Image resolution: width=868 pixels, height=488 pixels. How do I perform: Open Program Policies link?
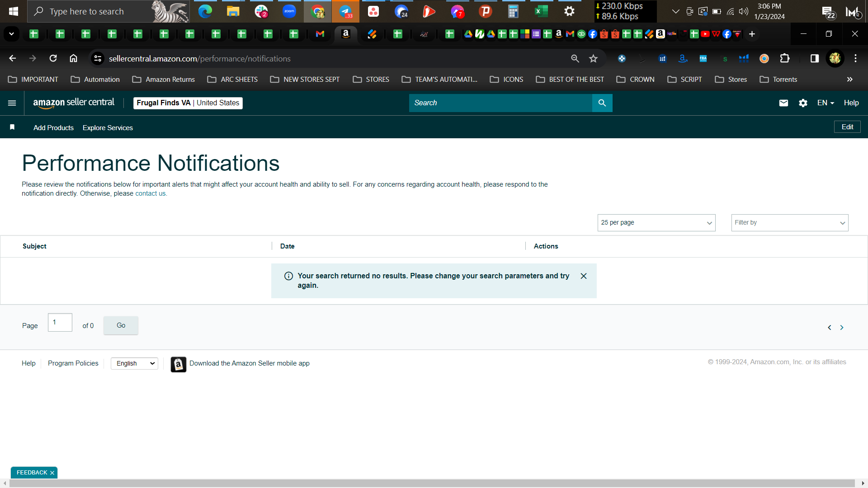[73, 363]
